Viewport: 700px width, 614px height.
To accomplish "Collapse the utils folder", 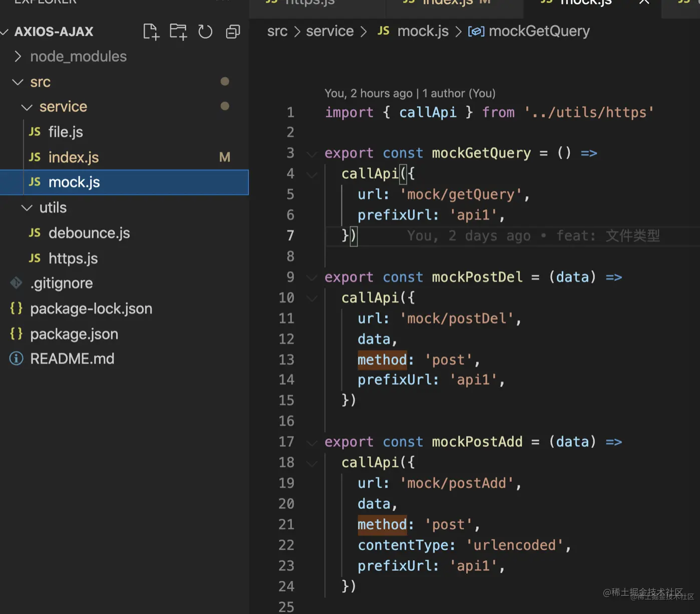I will click(x=27, y=207).
